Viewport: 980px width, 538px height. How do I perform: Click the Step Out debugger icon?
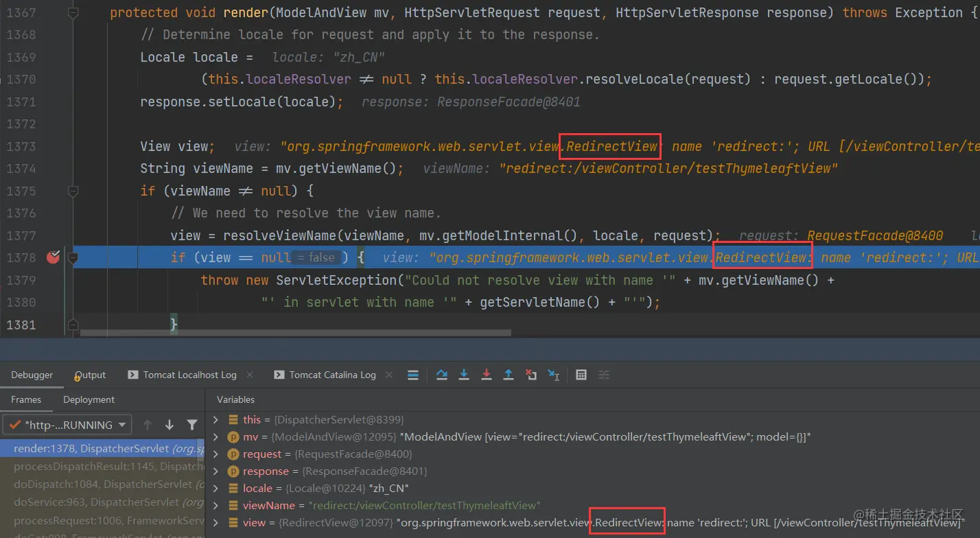click(509, 375)
